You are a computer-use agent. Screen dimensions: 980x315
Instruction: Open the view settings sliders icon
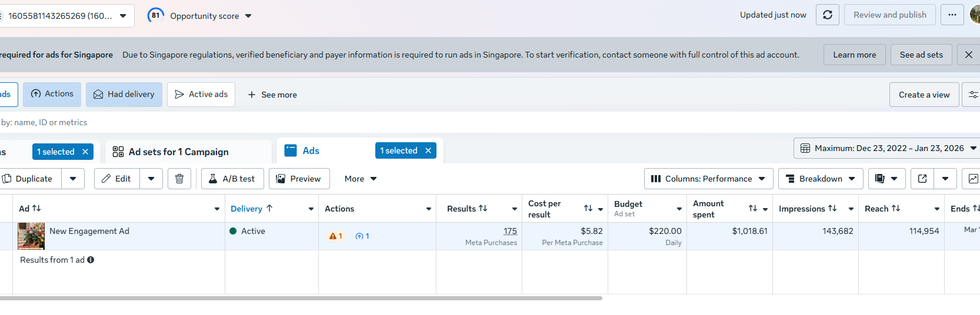pos(973,95)
